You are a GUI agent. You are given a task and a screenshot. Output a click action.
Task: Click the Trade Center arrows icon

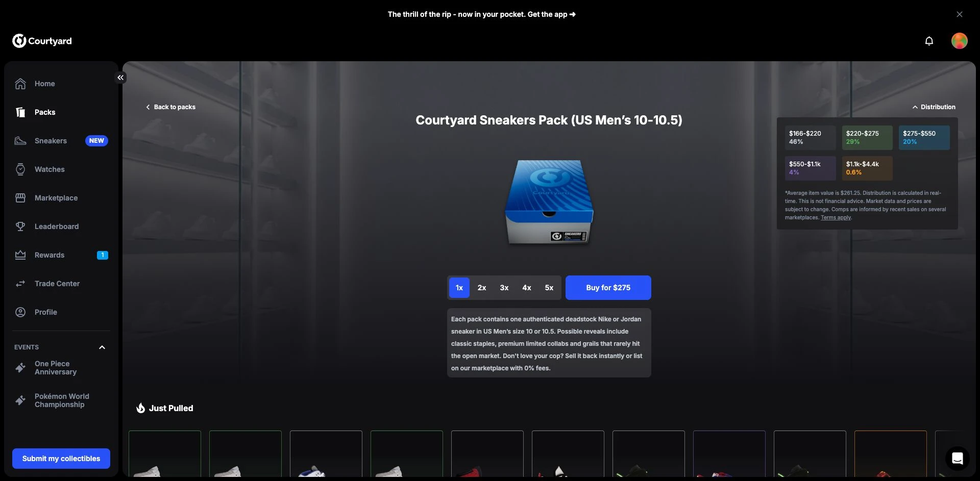tap(20, 284)
